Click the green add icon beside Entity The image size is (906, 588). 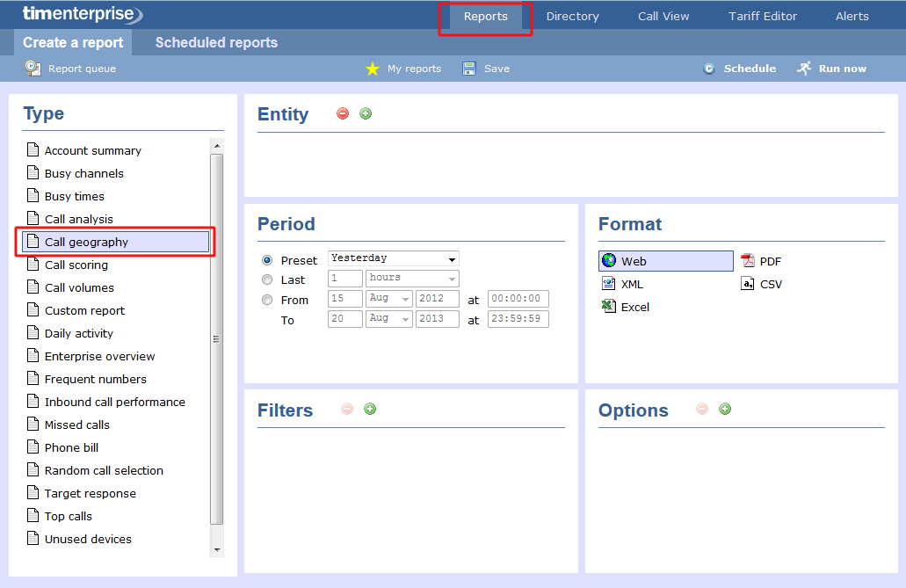tap(366, 113)
